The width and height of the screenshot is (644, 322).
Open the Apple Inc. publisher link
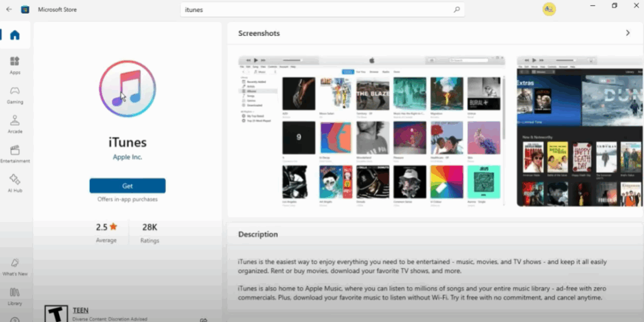127,157
